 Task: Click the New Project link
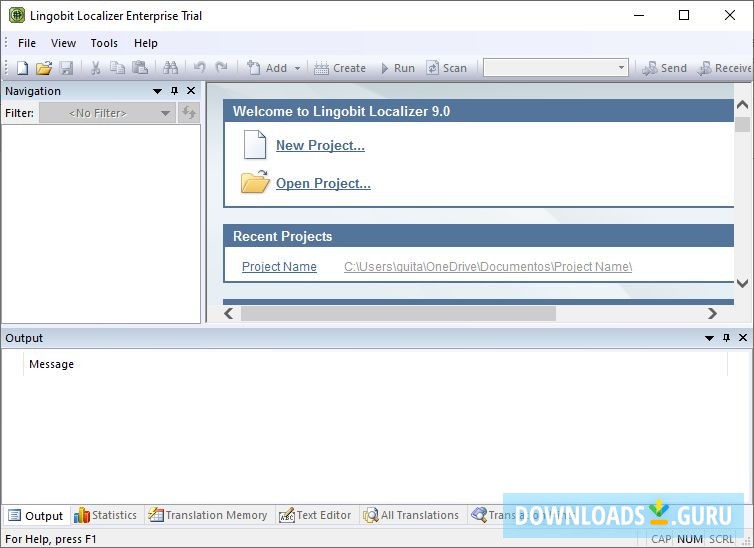point(320,145)
